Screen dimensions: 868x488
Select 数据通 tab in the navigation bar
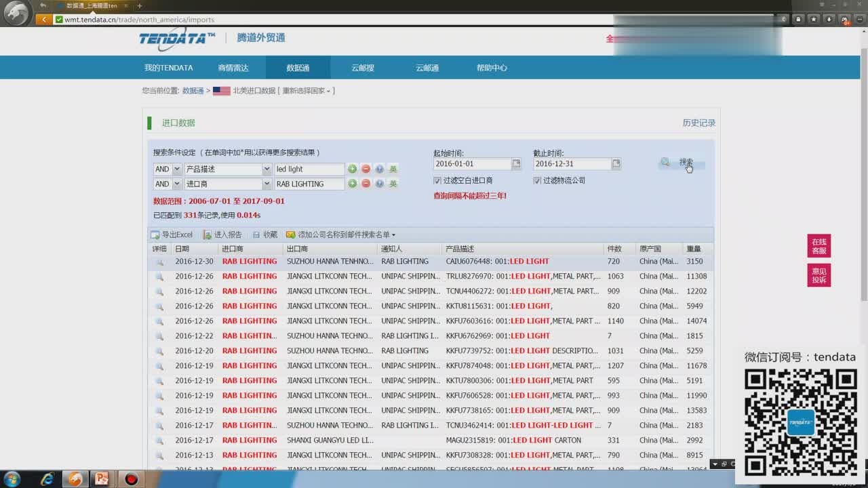tap(298, 68)
